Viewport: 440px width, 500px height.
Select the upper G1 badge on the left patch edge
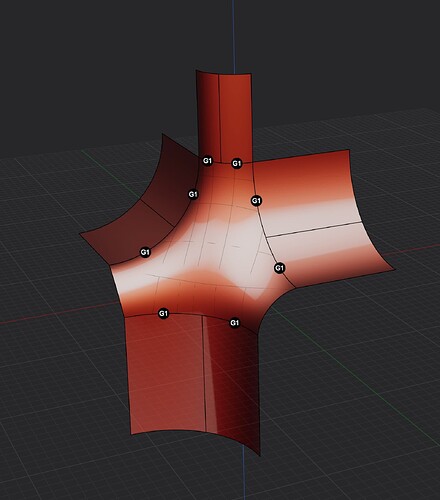click(x=193, y=194)
